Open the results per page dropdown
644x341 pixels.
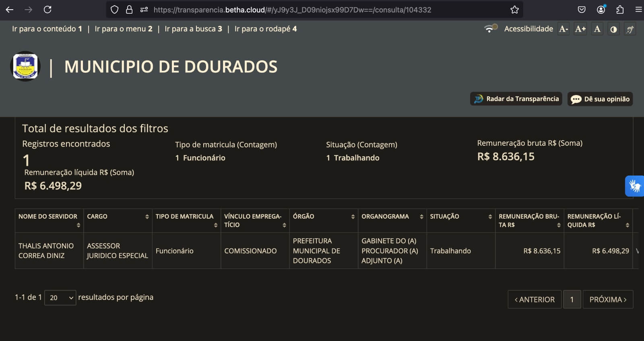[60, 298]
